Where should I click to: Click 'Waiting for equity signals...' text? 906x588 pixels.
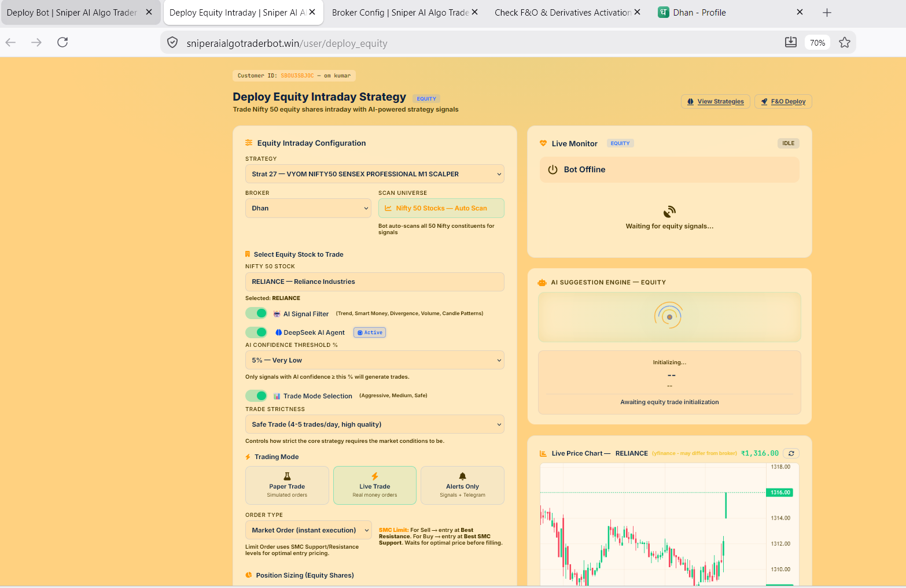point(669,227)
